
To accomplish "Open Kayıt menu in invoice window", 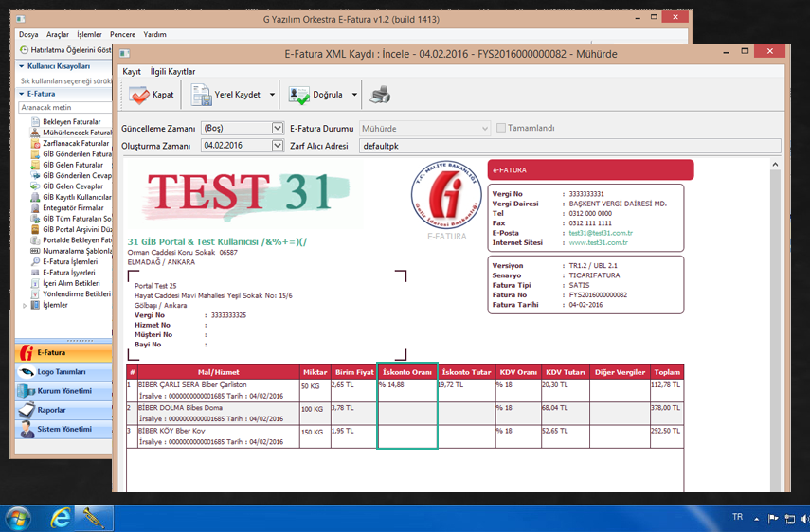I will [132, 72].
